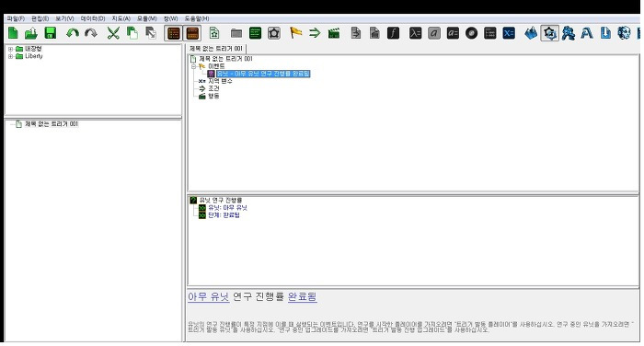Click the gray document-with-arrow icon
The width and height of the screenshot is (644, 346).
356,33
